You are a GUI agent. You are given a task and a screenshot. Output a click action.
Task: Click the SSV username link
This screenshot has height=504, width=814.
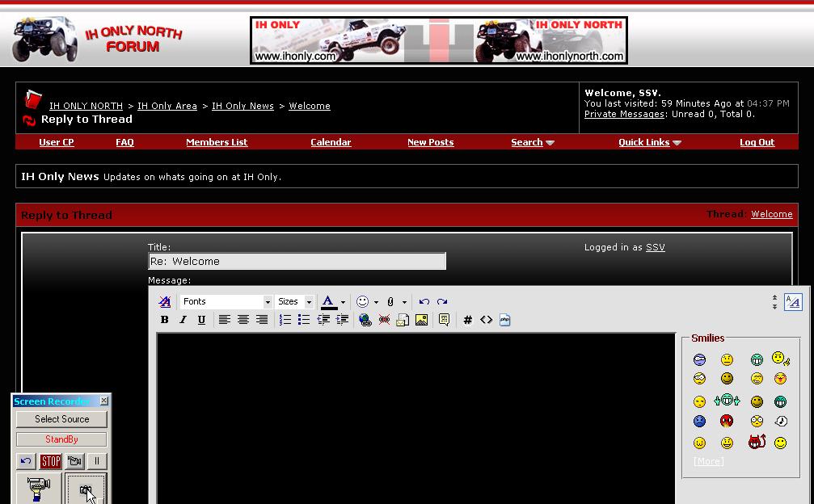coord(655,247)
